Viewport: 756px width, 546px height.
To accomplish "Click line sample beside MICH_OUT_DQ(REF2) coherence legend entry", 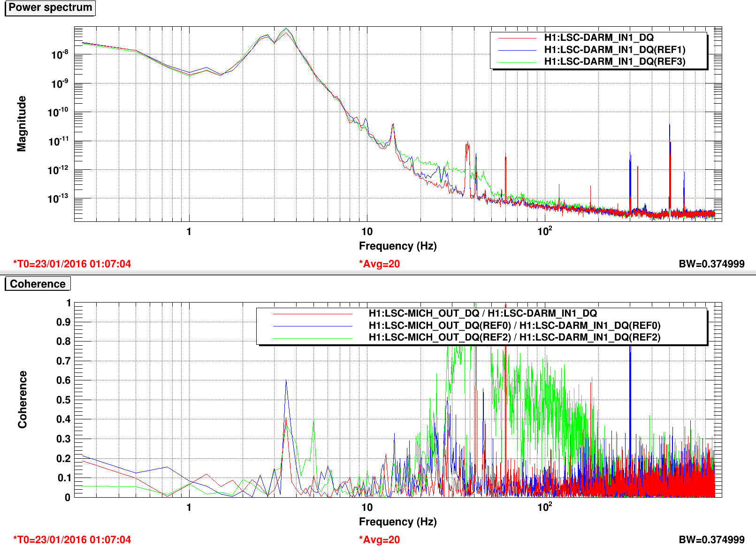I will 313,338.
